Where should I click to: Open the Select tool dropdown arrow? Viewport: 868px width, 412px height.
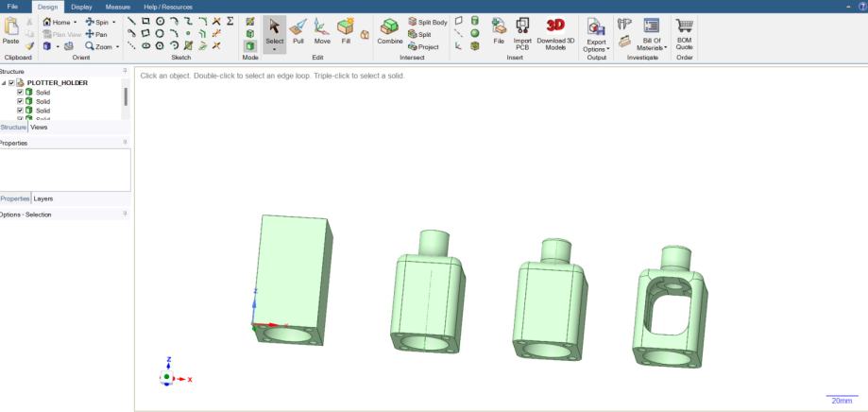click(x=275, y=50)
